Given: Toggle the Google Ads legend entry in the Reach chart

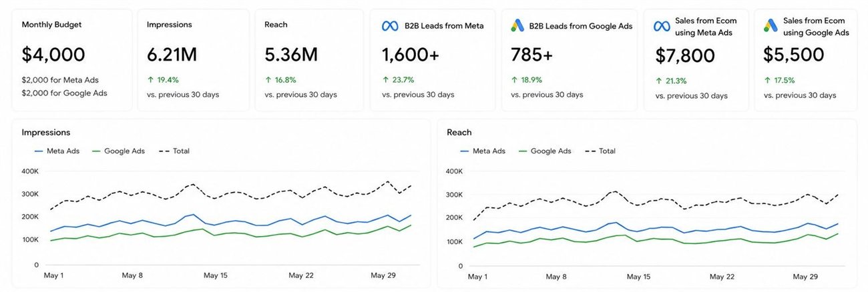Looking at the screenshot, I should coord(544,151).
